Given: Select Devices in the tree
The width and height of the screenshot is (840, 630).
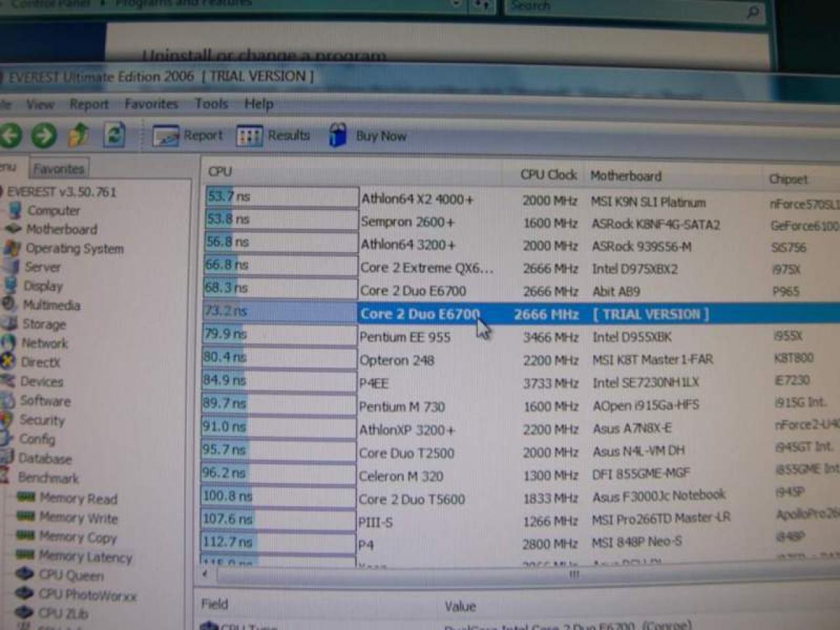Looking at the screenshot, I should tap(41, 381).
